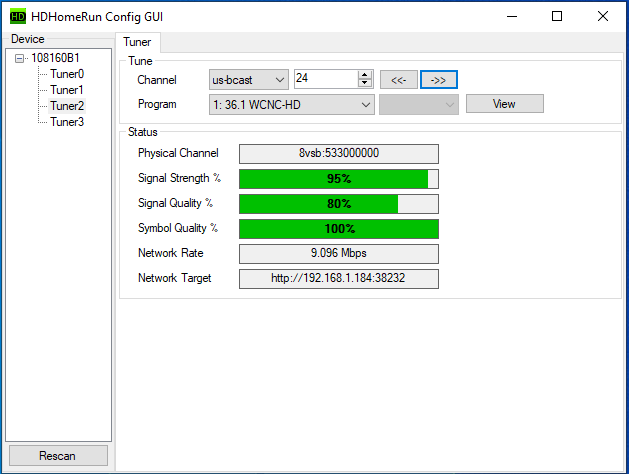Click the Signal Strength 95% bar
This screenshot has width=629, height=474.
coord(338,179)
